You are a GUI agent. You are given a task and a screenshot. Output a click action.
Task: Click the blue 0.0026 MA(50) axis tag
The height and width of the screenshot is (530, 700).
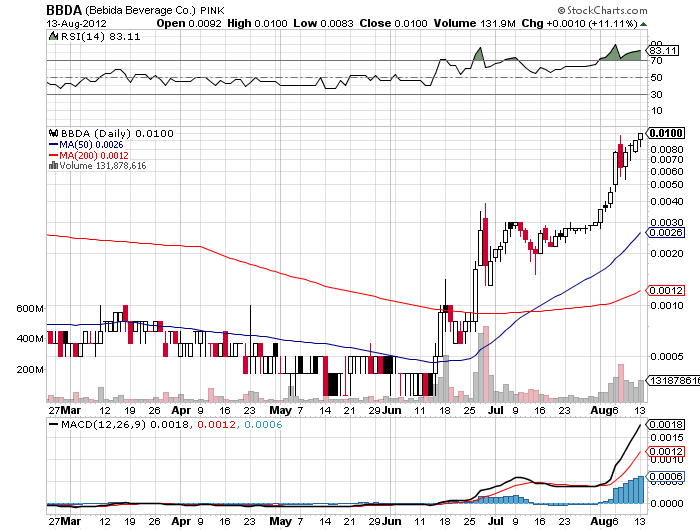666,233
